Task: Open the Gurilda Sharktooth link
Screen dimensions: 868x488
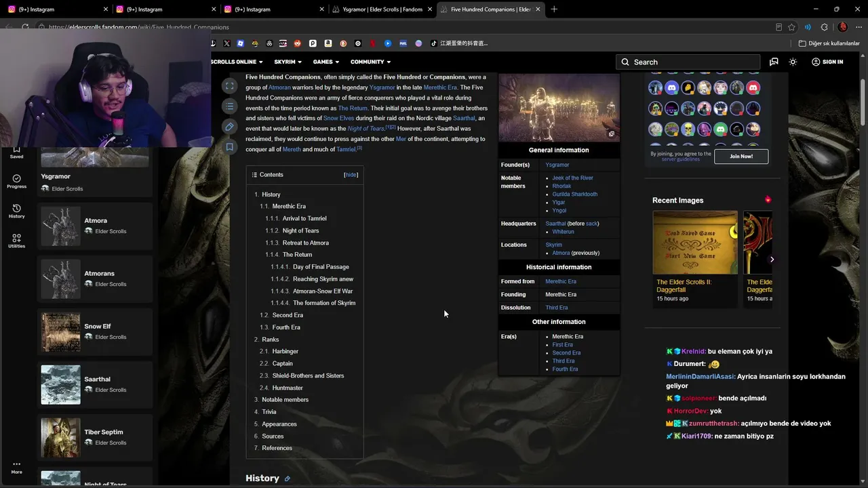Action: tap(575, 195)
